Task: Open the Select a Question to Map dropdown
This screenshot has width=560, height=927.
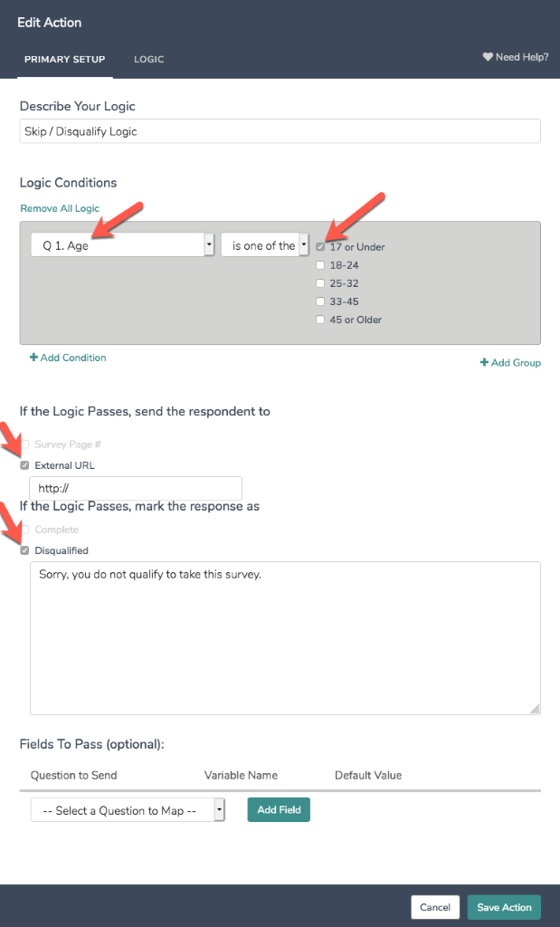Action: point(128,810)
